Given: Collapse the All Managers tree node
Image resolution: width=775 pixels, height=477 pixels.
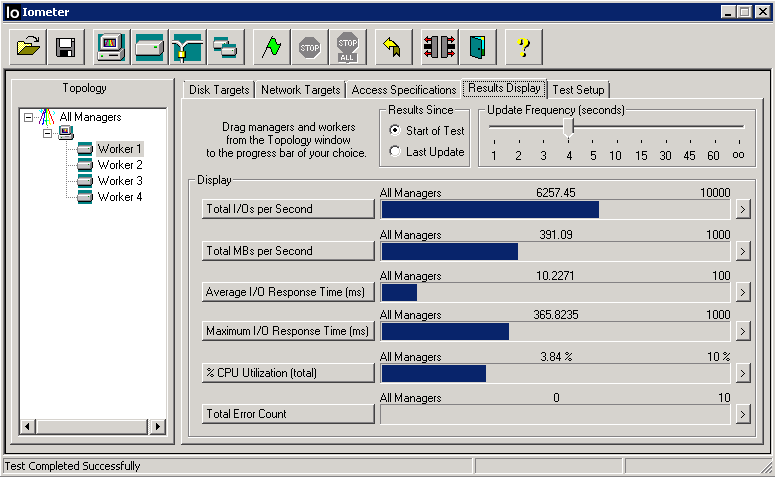Looking at the screenshot, I should pos(29,117).
